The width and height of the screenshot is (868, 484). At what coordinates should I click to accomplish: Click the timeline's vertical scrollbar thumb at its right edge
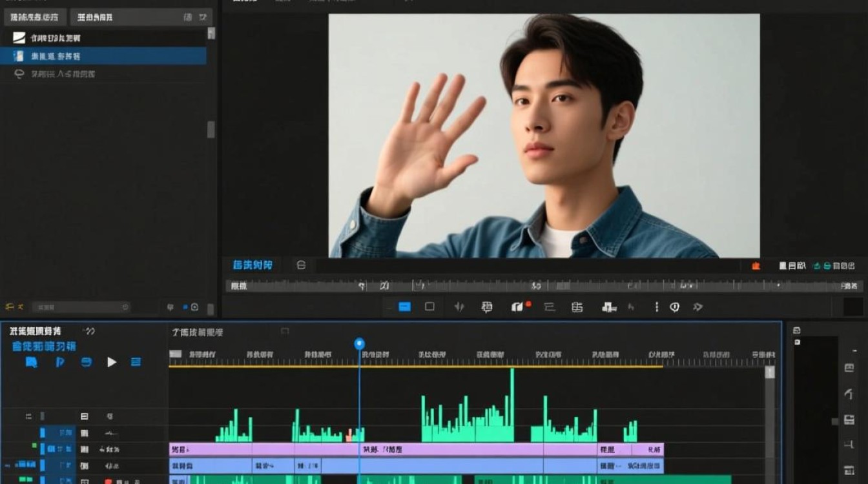coord(770,372)
